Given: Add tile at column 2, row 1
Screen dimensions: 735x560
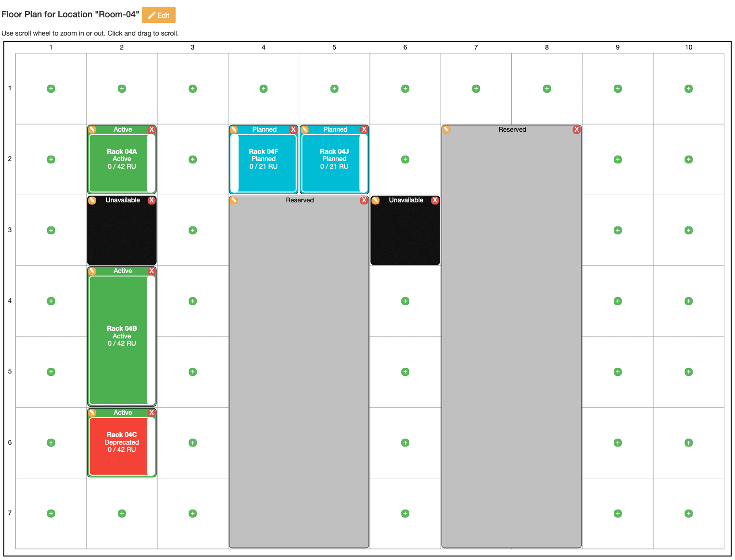Looking at the screenshot, I should click(x=122, y=88).
